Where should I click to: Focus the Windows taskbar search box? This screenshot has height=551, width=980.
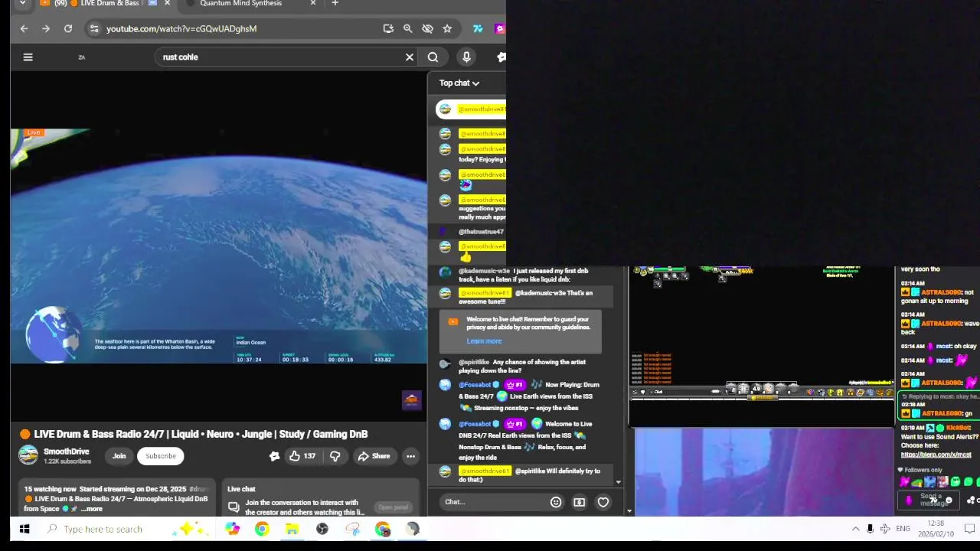click(x=103, y=529)
